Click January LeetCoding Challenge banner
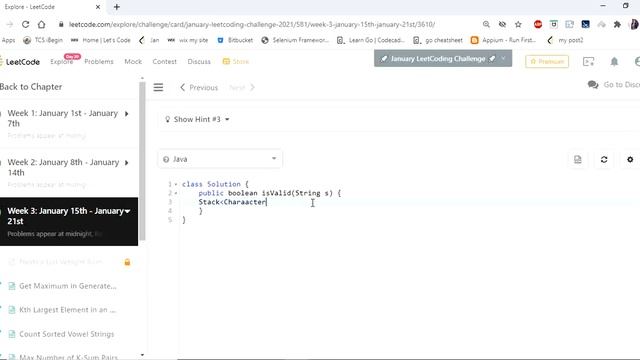This screenshot has width=640, height=360. [x=443, y=59]
